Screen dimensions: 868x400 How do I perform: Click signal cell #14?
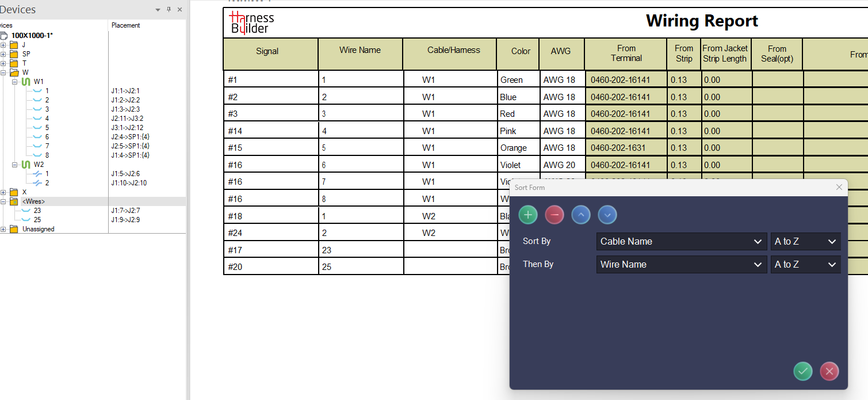pyautogui.click(x=271, y=131)
